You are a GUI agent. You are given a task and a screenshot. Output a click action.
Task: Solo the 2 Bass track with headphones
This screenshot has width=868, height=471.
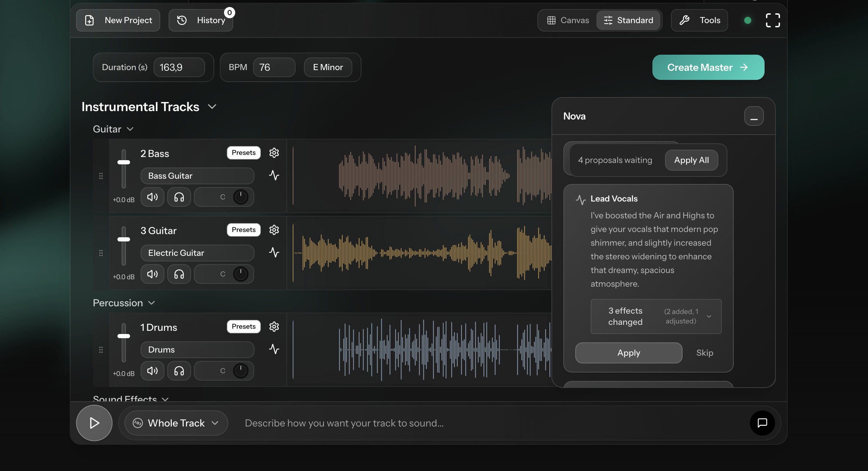(179, 197)
